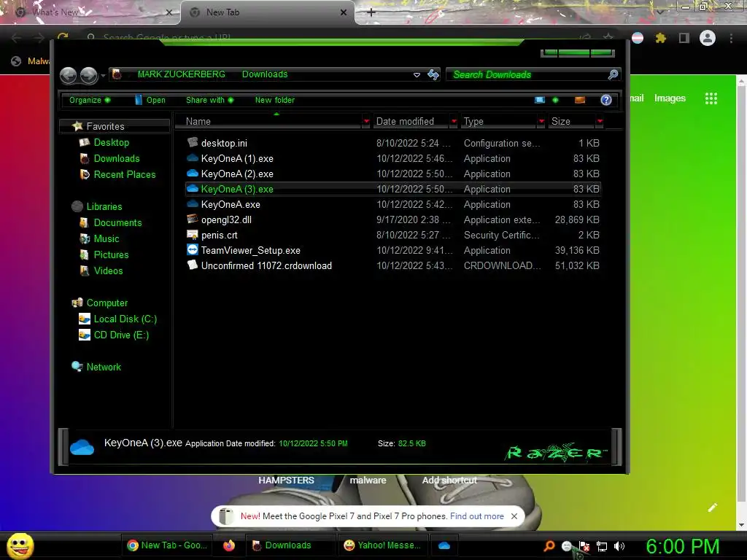
Task: Click Find out more link in Pixel banner
Action: tap(477, 516)
